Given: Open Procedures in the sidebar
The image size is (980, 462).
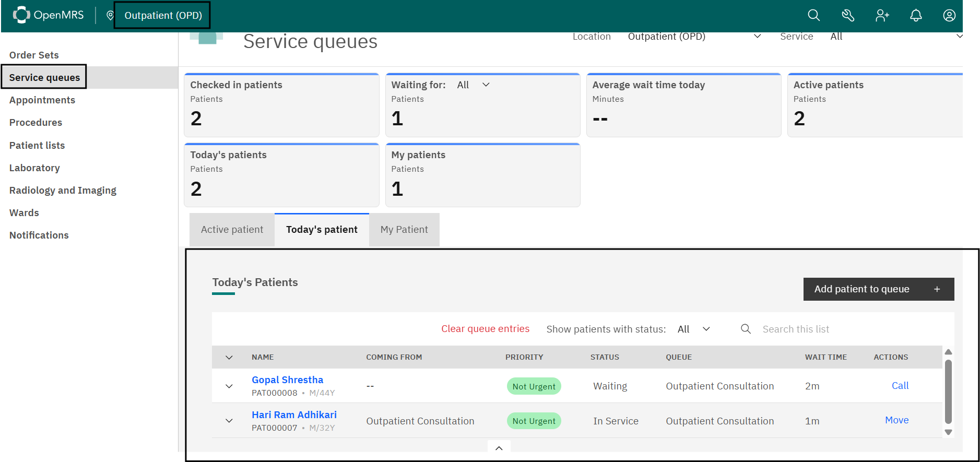Looking at the screenshot, I should point(36,122).
